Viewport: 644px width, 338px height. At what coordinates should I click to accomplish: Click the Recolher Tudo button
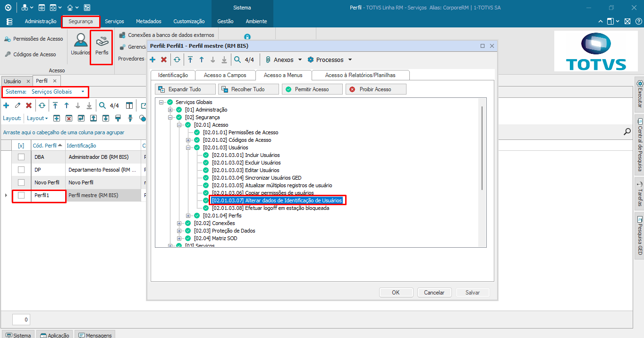249,89
